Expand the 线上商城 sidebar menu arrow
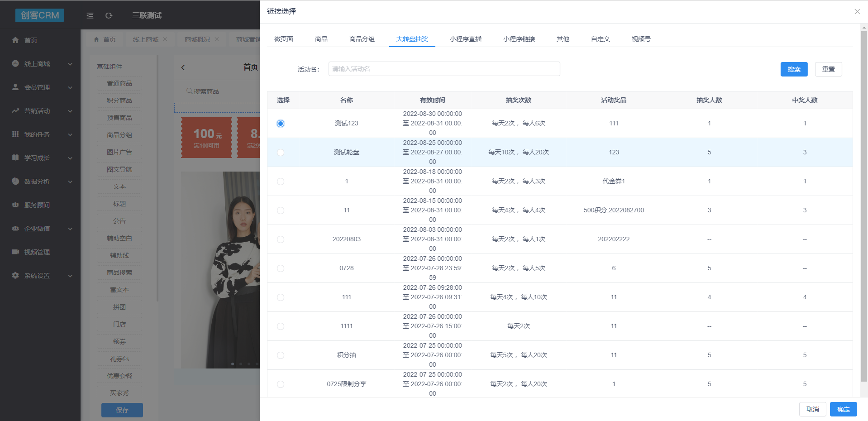Image resolution: width=868 pixels, height=421 pixels. coord(70,64)
